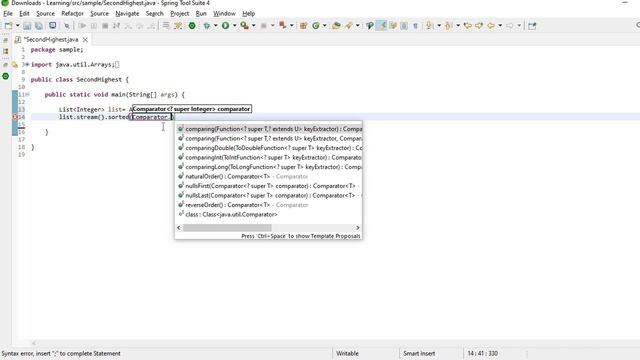Click the Coverage run icon
The image size is (640, 360).
[244, 26]
